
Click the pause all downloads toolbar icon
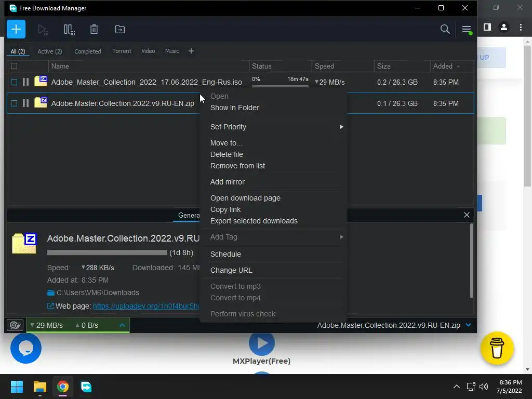69,30
